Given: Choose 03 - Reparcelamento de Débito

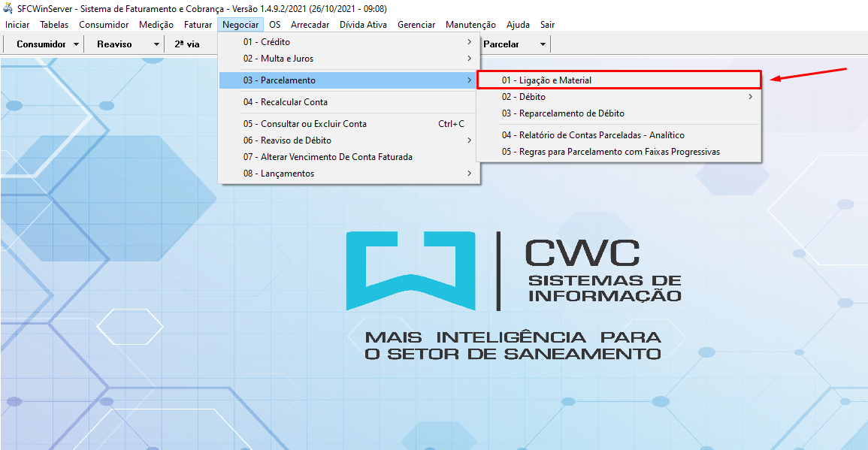Looking at the screenshot, I should tap(563, 113).
